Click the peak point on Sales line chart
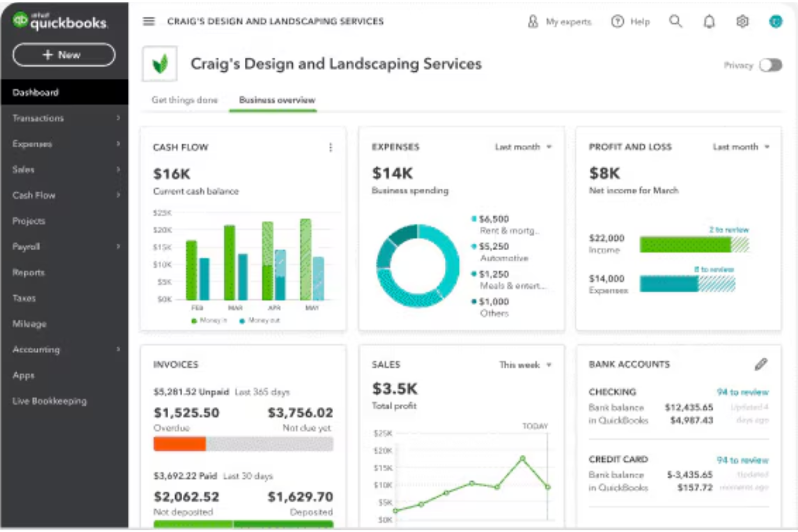The image size is (798, 532). pos(522,458)
